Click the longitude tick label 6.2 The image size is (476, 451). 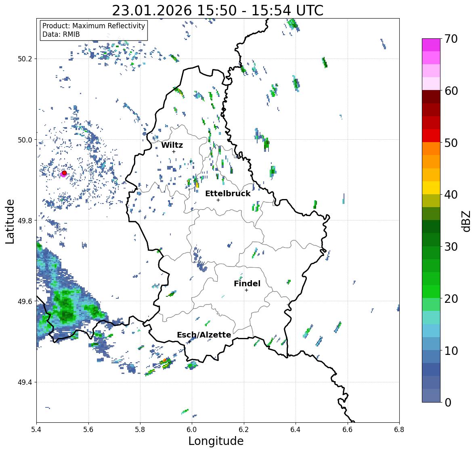(x=244, y=430)
